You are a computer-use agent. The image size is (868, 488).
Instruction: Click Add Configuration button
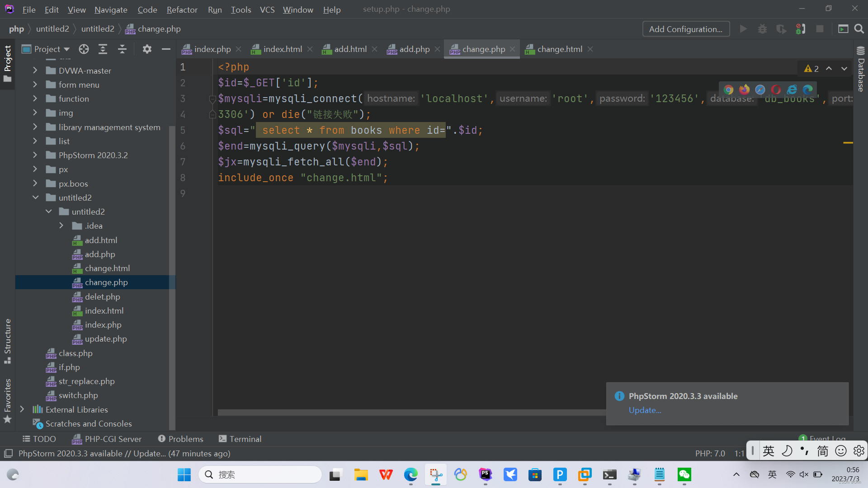coord(686,29)
